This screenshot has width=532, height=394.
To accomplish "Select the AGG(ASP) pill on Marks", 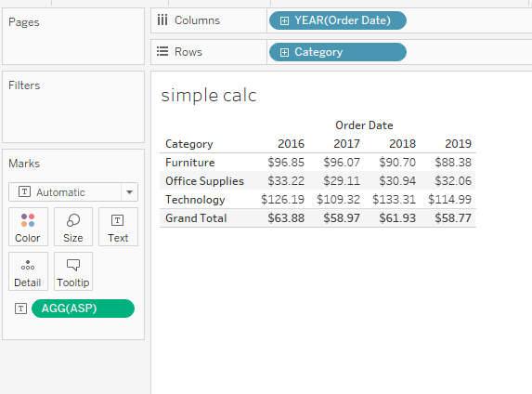I will point(83,309).
